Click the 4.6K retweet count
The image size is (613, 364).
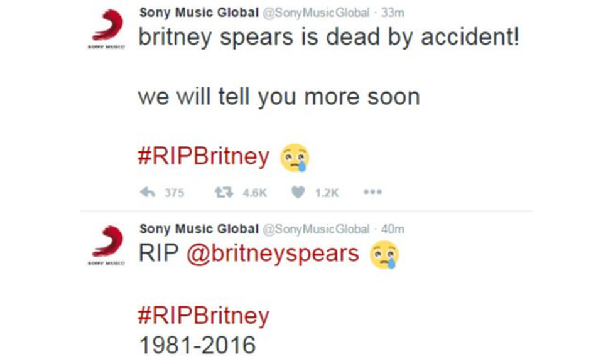(x=254, y=193)
